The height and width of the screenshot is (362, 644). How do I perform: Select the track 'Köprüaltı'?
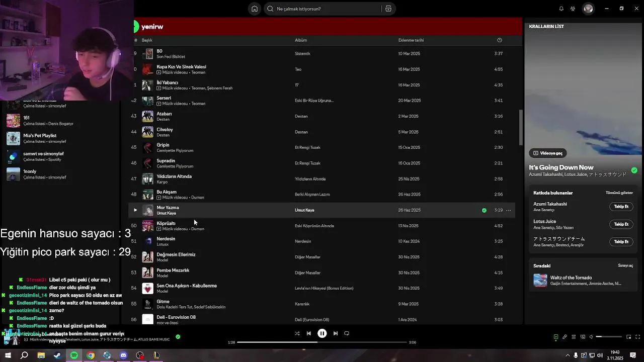pyautogui.click(x=166, y=223)
